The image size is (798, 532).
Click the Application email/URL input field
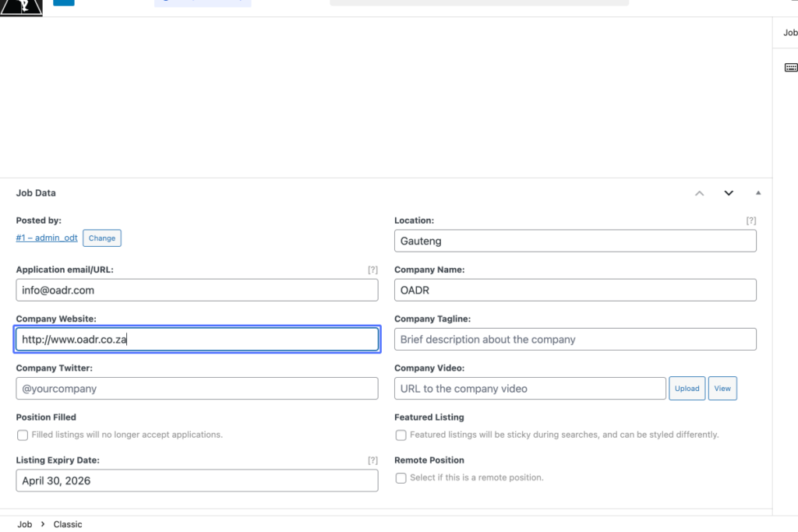[197, 290]
